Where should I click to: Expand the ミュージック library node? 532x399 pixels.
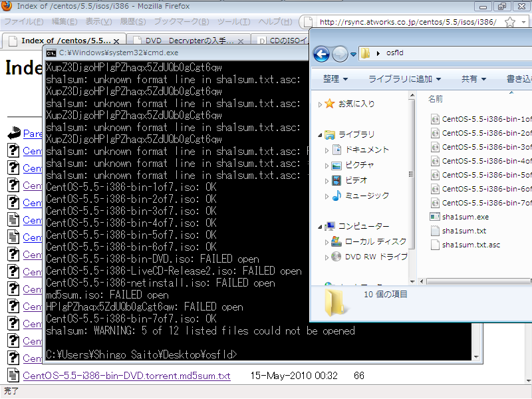pyautogui.click(x=327, y=196)
